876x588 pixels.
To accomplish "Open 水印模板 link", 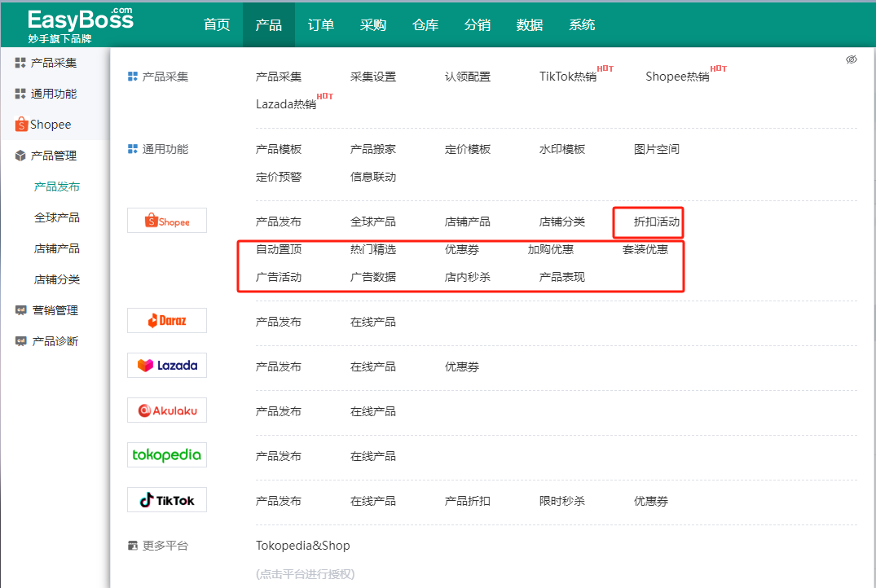I will coord(562,149).
